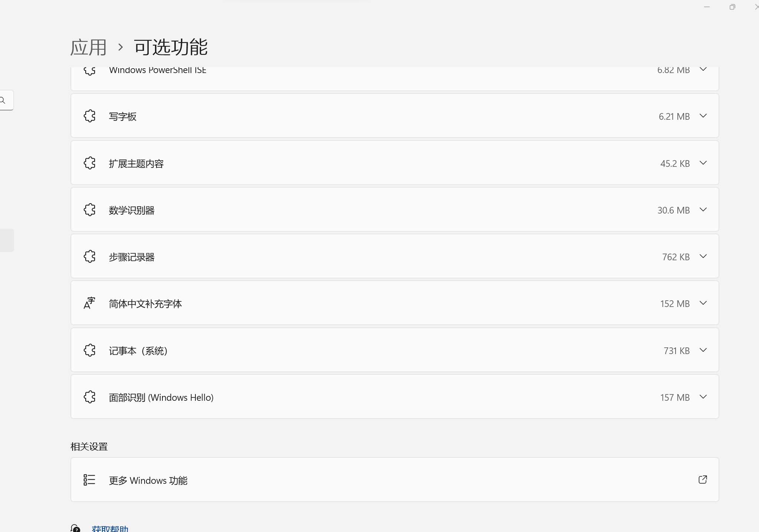Click the puzzle icon beside 面部识别 (Windows Hello)
759x532 pixels.
point(90,397)
